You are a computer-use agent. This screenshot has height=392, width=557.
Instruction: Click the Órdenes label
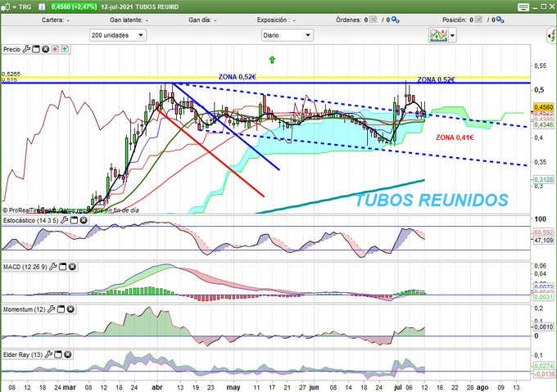click(x=348, y=20)
